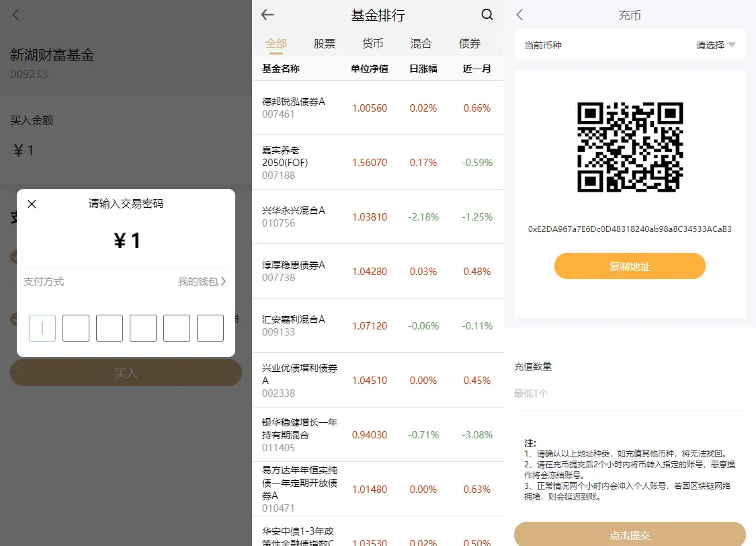The width and height of the screenshot is (756, 546).
Task: Tap the back arrow above 新湖财富基金
Action: point(16,15)
